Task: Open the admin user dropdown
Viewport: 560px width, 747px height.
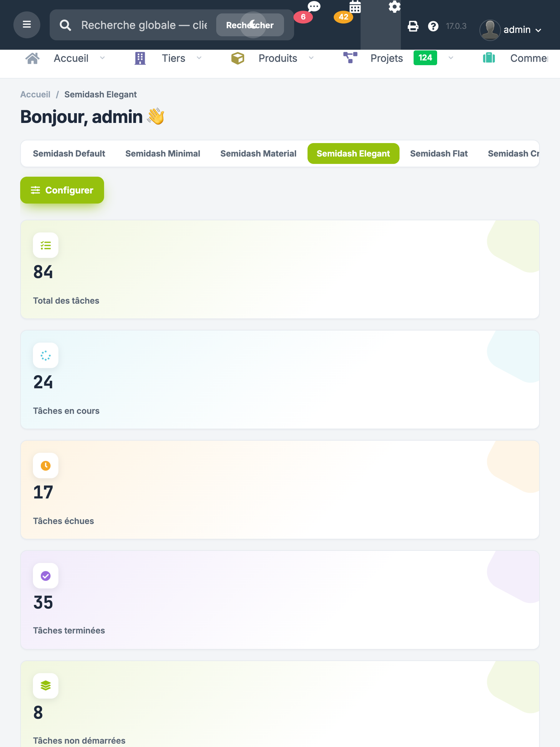Action: tap(511, 29)
